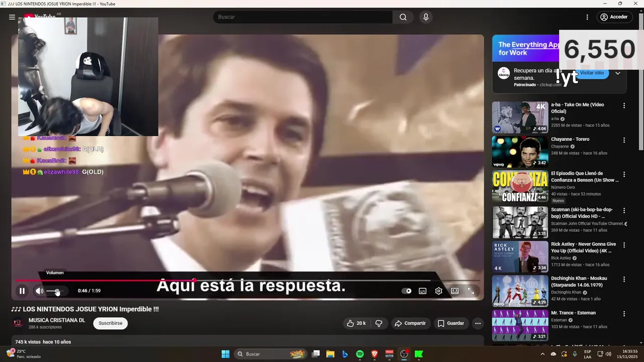Viewport: 644px width, 362px height.
Task: Open options for Rick Astley video
Action: (624, 245)
